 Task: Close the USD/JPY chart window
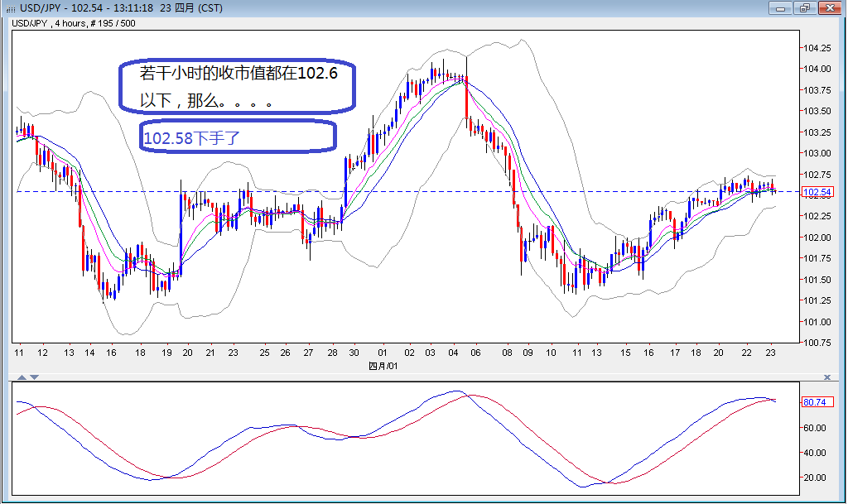click(829, 8)
